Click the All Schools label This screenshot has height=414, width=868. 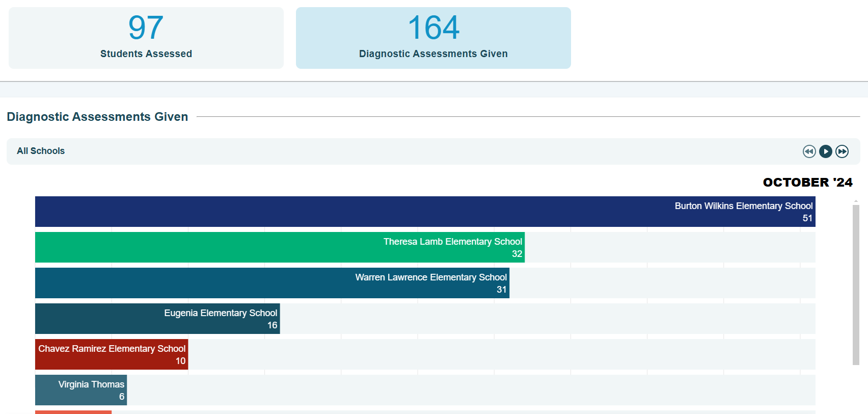click(41, 151)
